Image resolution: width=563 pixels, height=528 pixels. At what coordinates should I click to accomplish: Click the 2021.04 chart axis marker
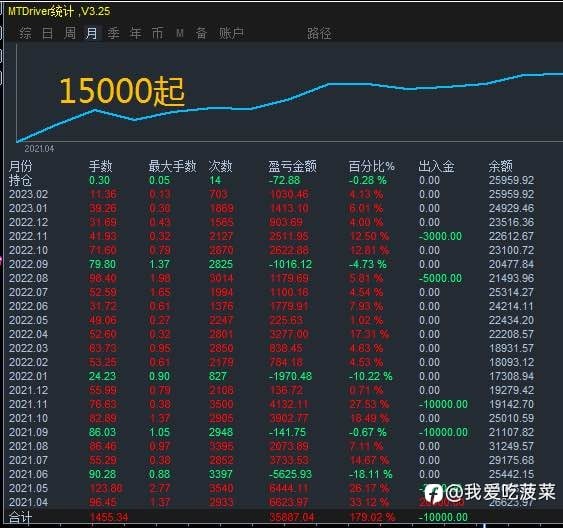[39, 149]
